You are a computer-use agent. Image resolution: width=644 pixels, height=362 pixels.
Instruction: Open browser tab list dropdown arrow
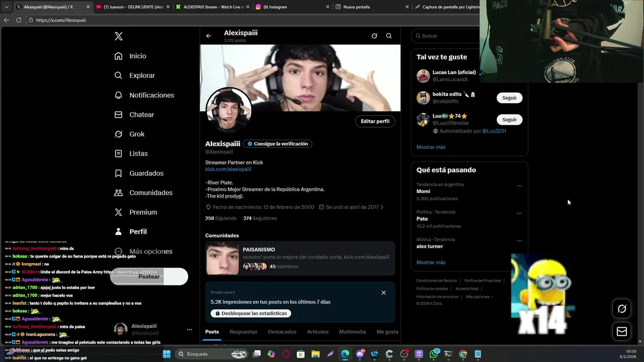[7, 7]
